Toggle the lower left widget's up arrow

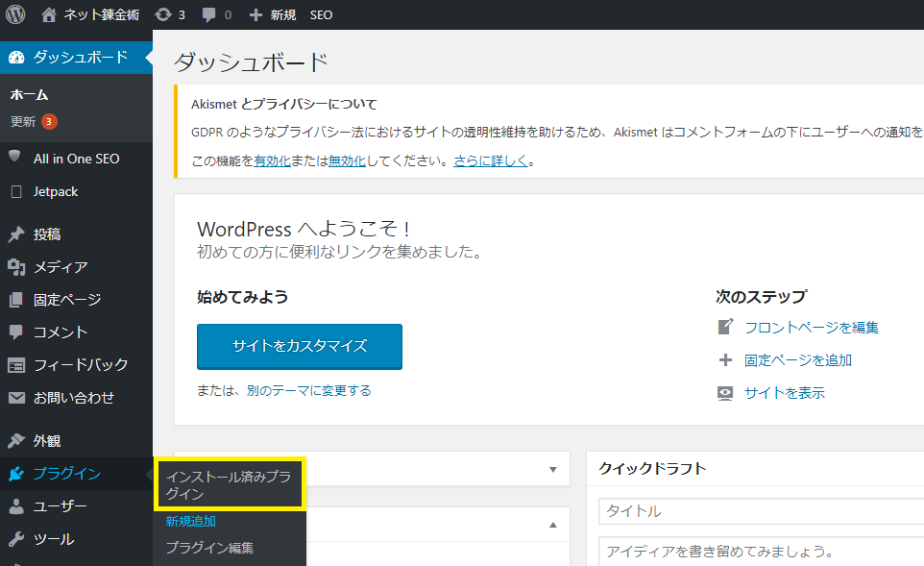coord(552,525)
